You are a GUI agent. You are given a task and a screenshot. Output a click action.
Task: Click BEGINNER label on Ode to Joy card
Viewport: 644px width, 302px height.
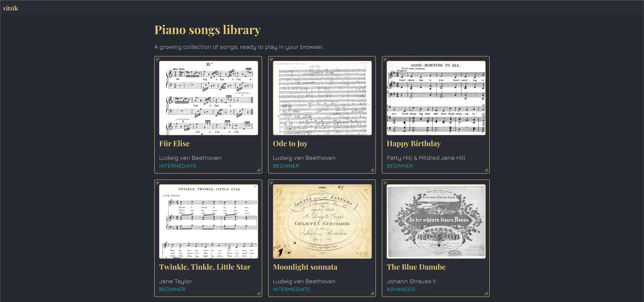(286, 166)
